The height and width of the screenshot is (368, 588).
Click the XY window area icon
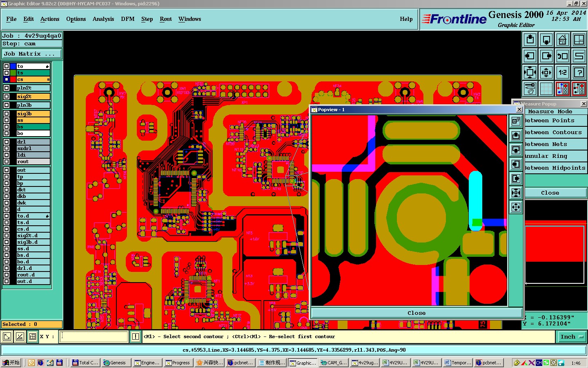579,40
